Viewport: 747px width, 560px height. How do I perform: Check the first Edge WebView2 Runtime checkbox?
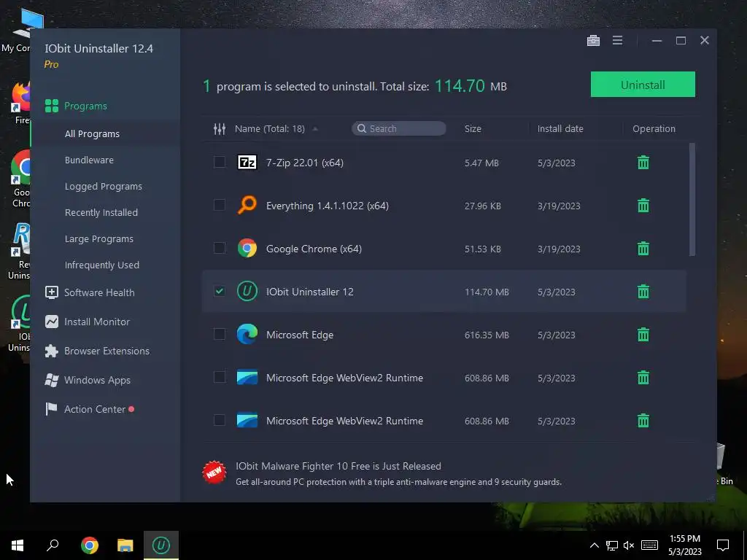click(219, 377)
